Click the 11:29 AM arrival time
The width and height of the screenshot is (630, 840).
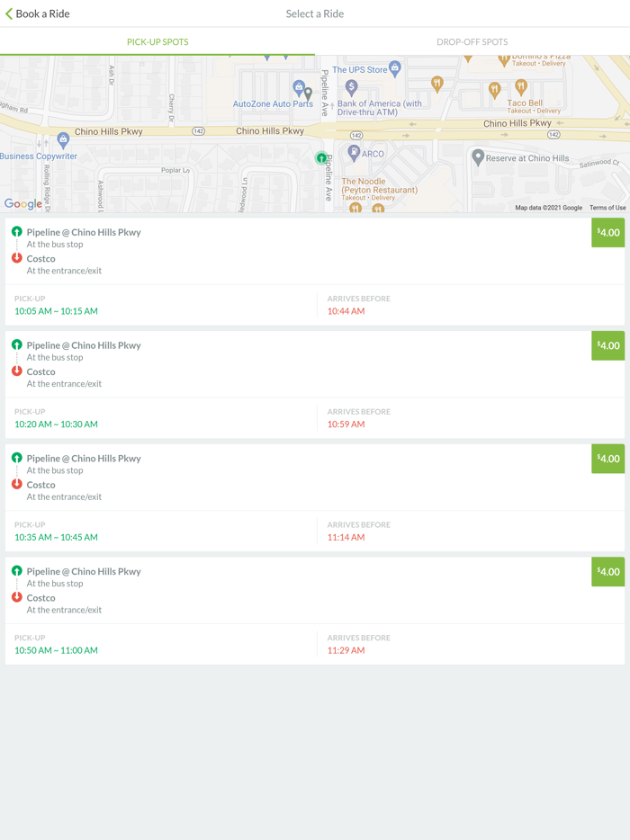[x=346, y=650]
